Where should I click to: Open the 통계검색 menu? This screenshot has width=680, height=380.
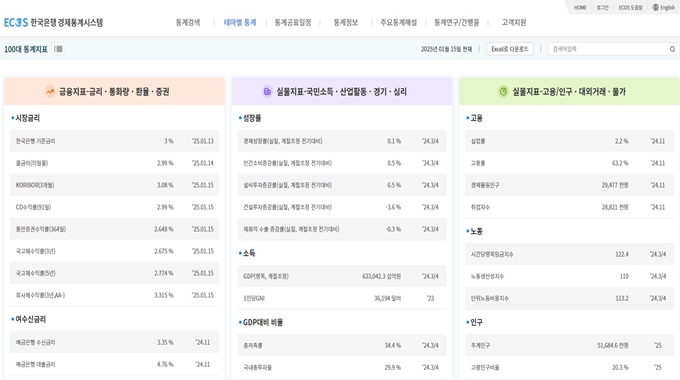pyautogui.click(x=188, y=23)
